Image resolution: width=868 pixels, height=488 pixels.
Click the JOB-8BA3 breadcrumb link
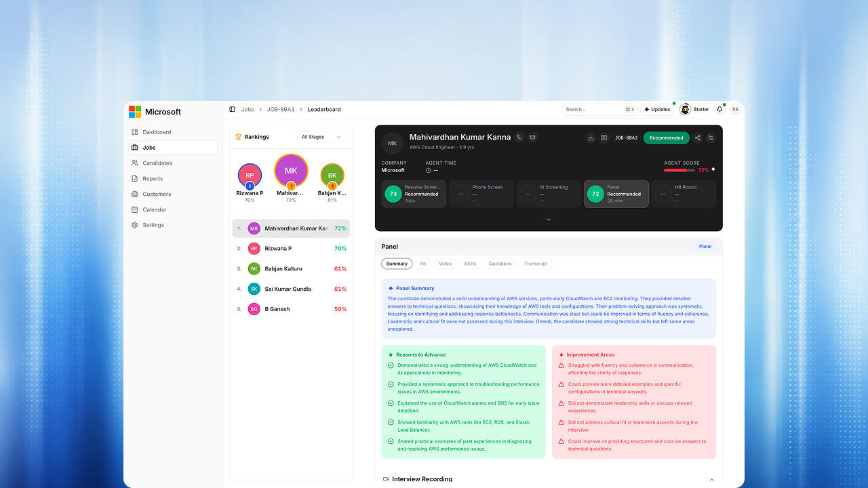(281, 109)
